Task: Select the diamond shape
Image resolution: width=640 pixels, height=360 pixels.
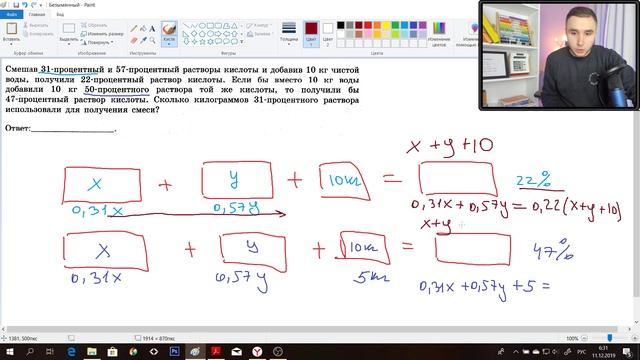Action: pyautogui.click(x=194, y=33)
